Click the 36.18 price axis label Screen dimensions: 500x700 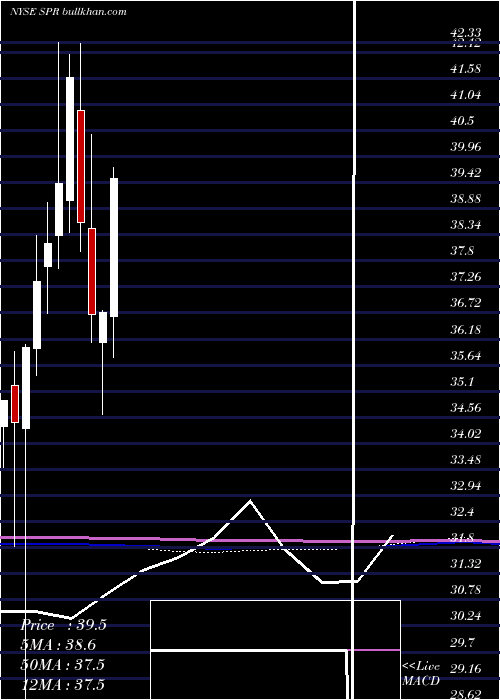tap(466, 330)
